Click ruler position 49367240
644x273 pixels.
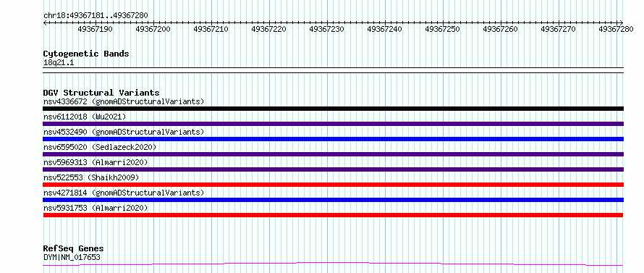[384, 29]
